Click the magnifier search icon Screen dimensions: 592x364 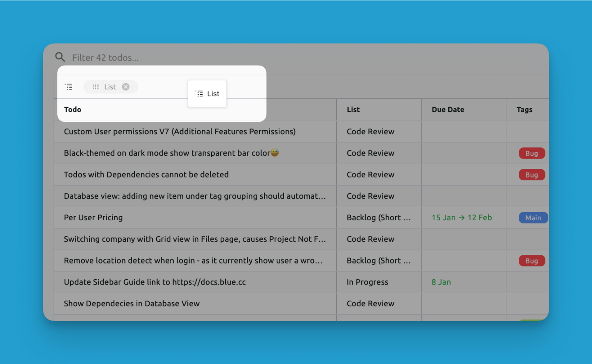60,57
